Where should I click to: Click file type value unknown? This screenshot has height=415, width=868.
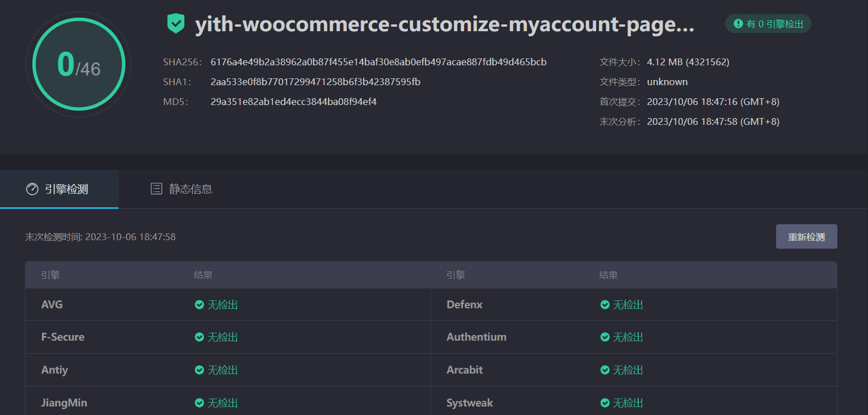click(x=667, y=82)
